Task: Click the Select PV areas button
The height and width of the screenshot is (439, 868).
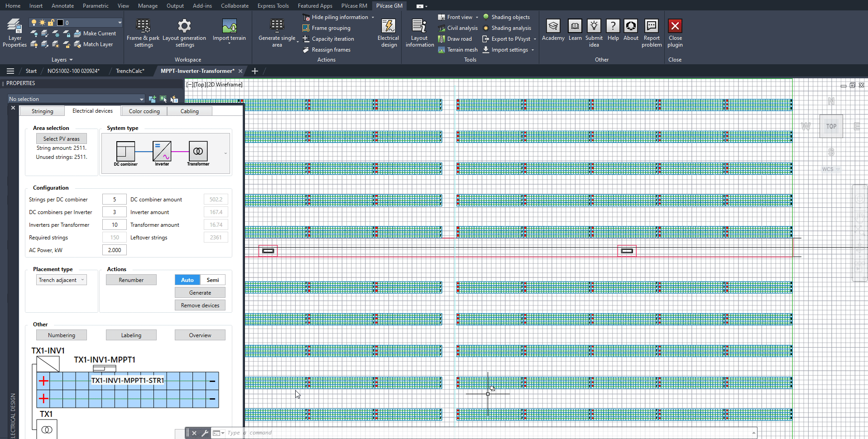Action: [x=61, y=139]
